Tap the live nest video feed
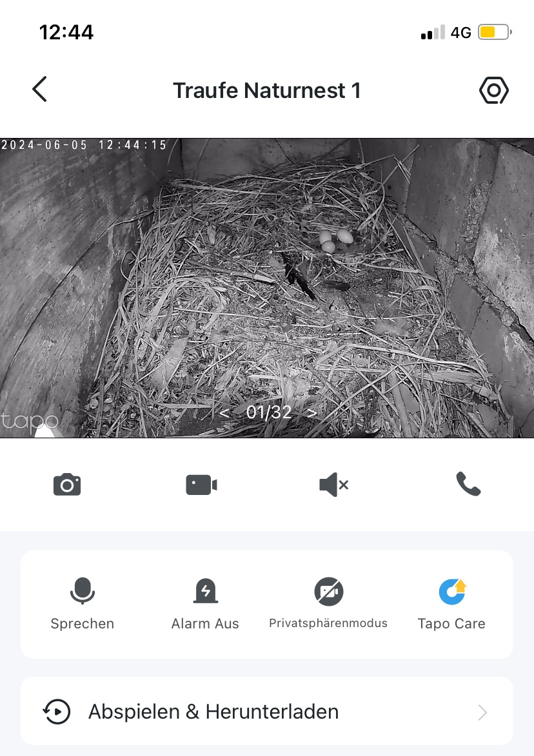The image size is (534, 756). (267, 288)
